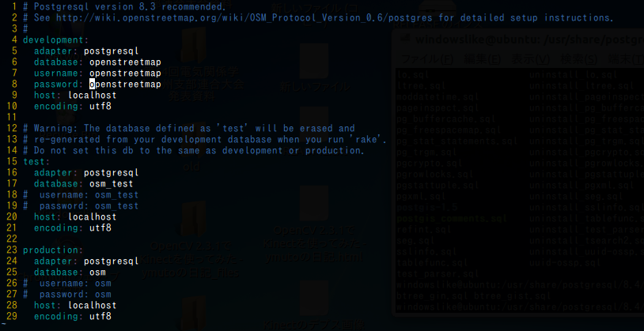The width and height of the screenshot is (644, 331).
Task: Click 'btree_gin.sql btree_gist.sql' output line
Action: pyautogui.click(x=473, y=295)
